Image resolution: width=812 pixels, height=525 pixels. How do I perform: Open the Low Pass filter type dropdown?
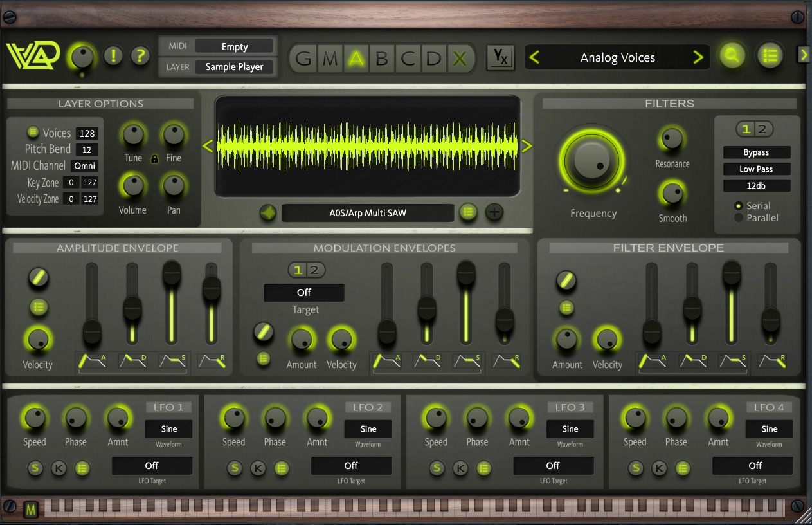(756, 169)
